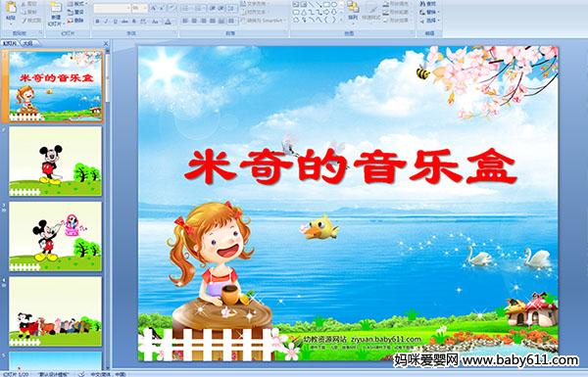588x377 pixels.
Task: Open the font size dropdown
Action: (x=145, y=8)
